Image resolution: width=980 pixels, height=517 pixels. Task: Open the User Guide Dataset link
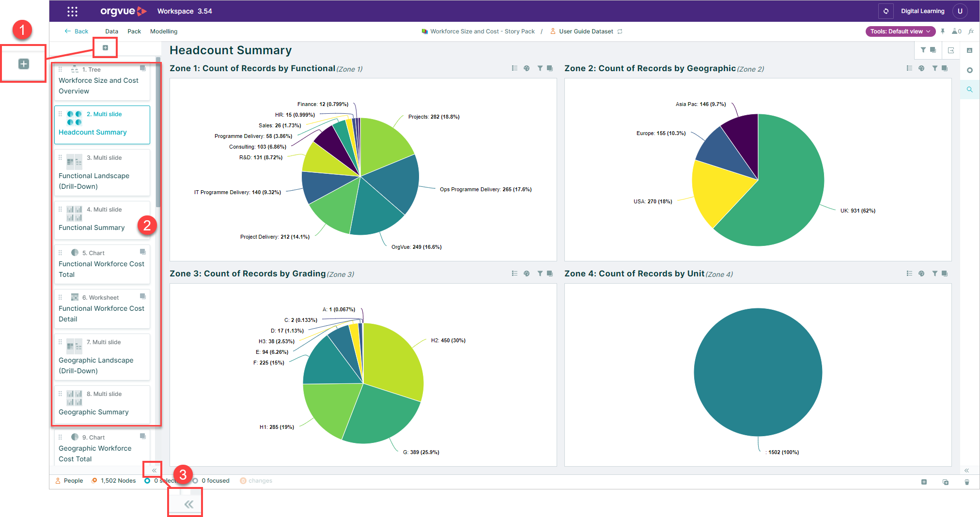tap(586, 31)
